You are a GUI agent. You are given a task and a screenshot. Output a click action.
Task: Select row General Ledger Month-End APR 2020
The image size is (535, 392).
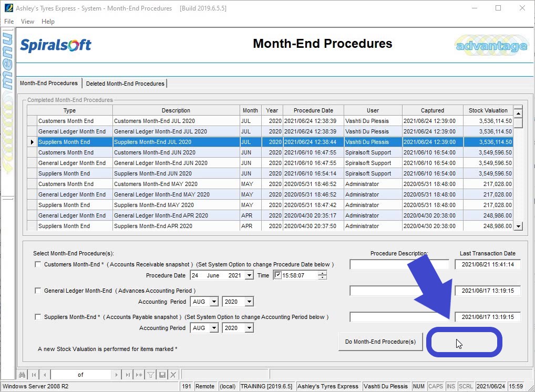270,215
